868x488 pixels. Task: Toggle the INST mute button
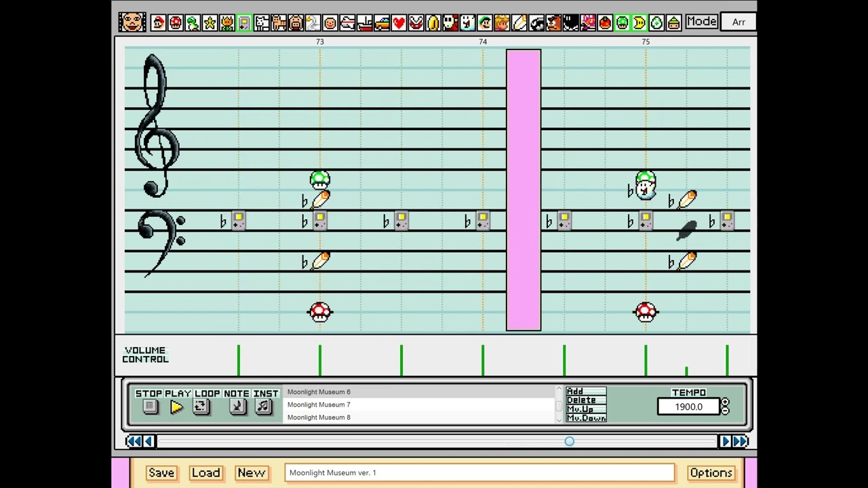[263, 407]
